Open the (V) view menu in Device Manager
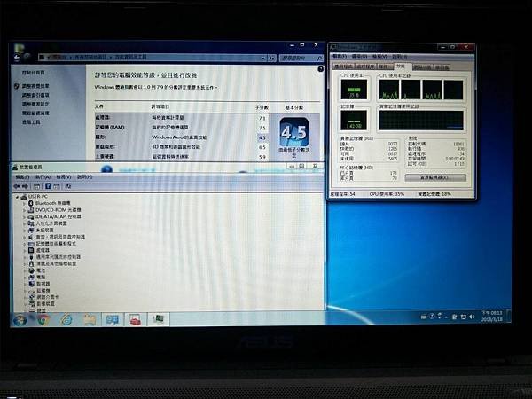Screen dimensions: 532x399 coord(64,177)
